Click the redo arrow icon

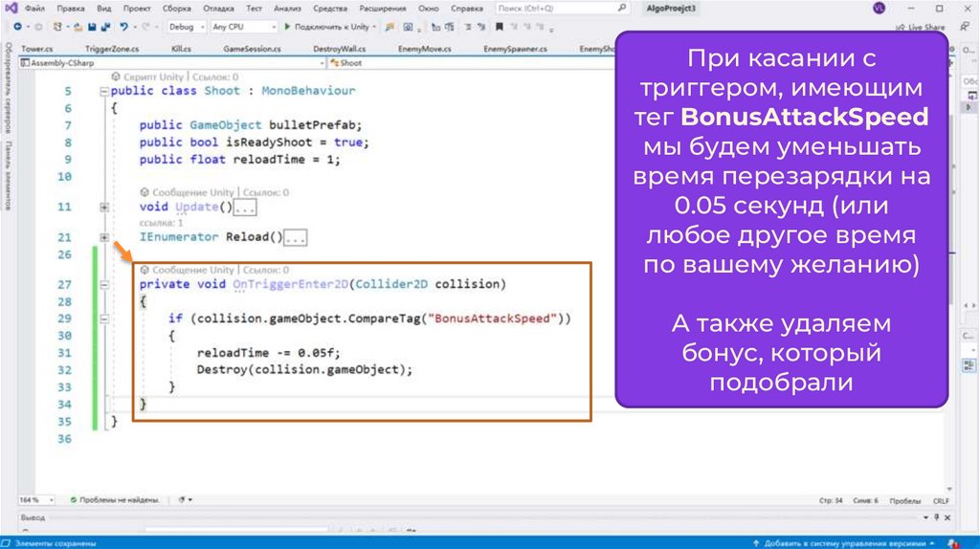pyautogui.click(x=145, y=27)
